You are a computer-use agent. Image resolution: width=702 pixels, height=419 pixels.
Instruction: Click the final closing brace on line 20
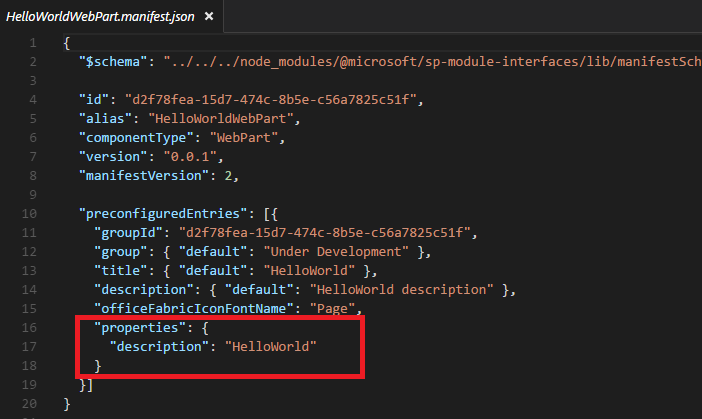(67, 404)
